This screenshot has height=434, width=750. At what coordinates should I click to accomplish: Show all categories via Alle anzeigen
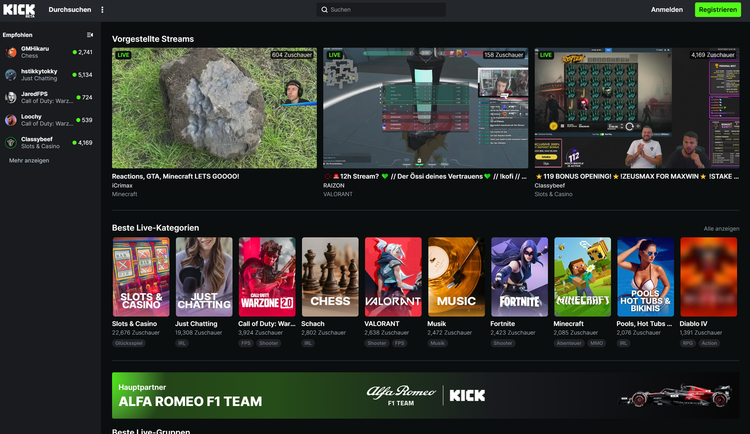tap(721, 229)
